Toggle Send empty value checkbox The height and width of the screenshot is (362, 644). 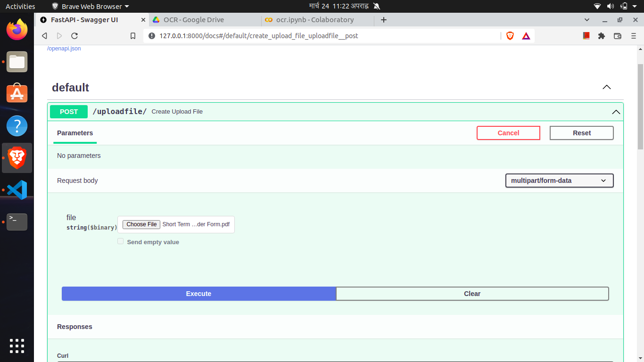(x=121, y=241)
